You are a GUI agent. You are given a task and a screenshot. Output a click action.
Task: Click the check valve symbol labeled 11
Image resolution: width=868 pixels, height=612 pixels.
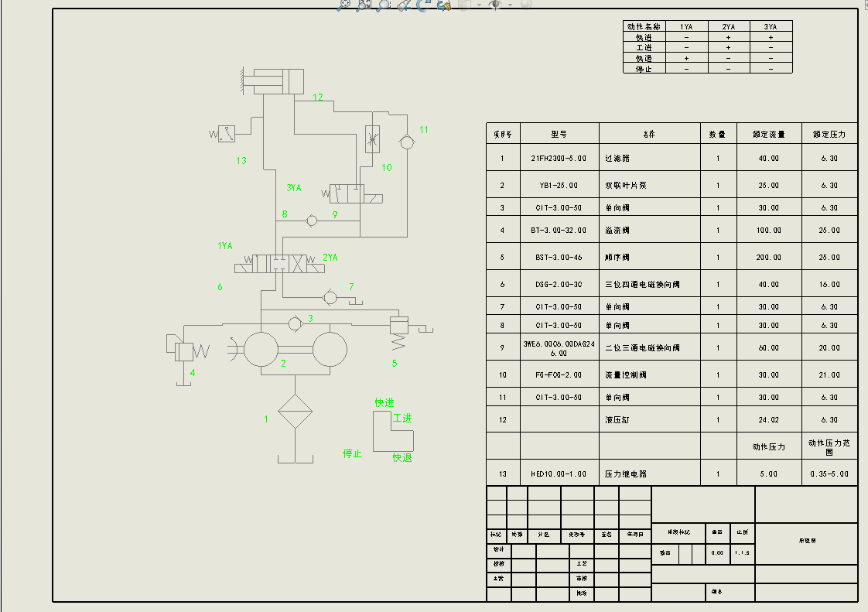406,140
